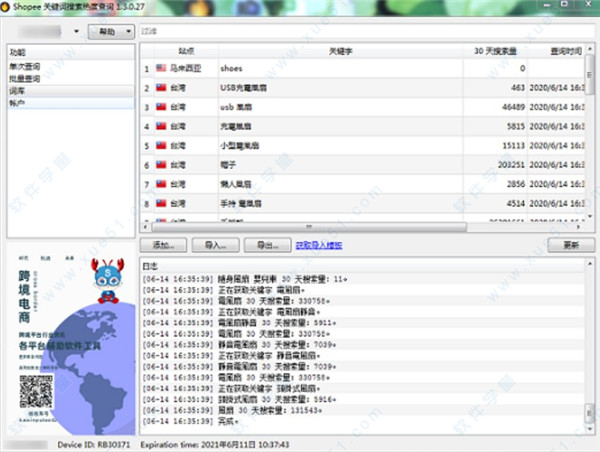The image size is (600, 452).
Task: Click the 跨境电商 banner title
Action: [24, 297]
